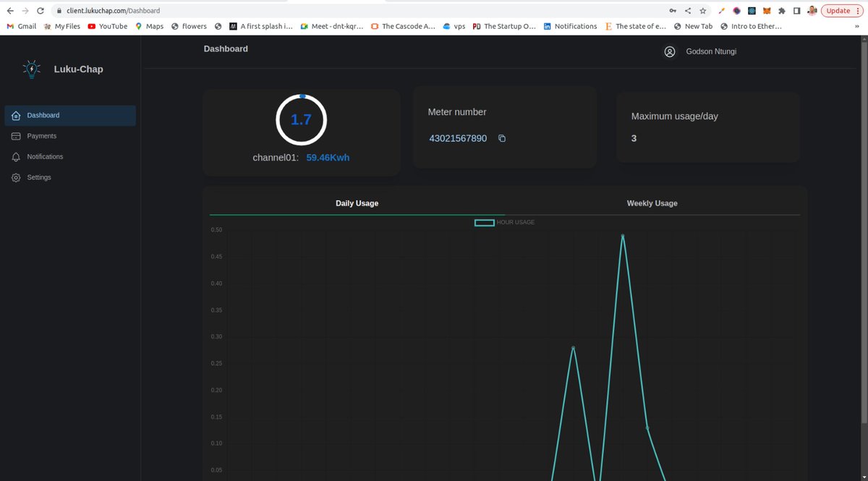Click the Maximum usage/day value 3
Image resolution: width=868 pixels, height=481 pixels.
(634, 138)
